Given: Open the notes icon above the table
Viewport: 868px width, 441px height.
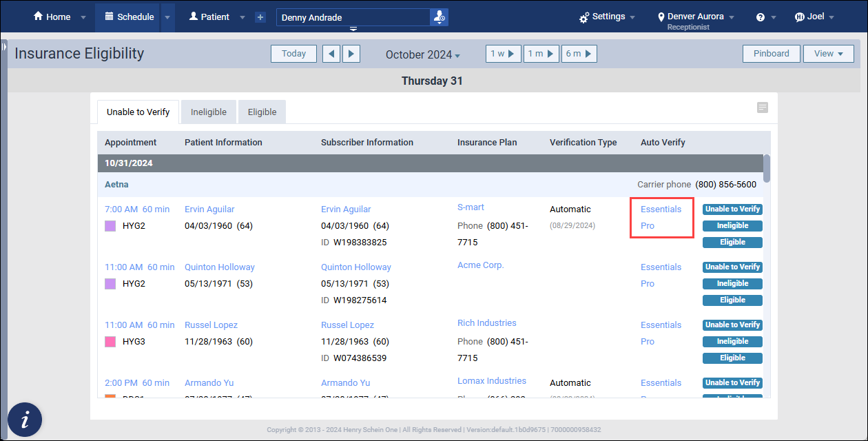Looking at the screenshot, I should [762, 107].
